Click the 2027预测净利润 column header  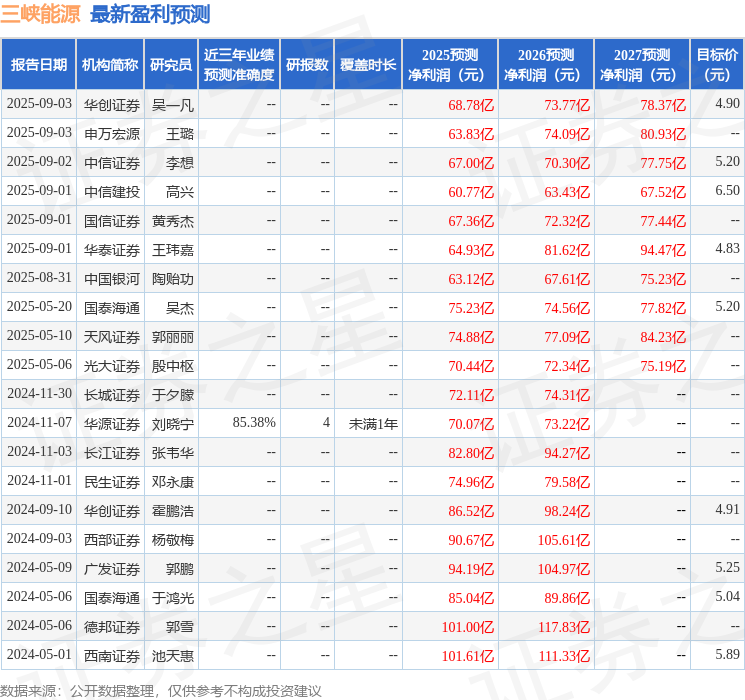click(x=642, y=64)
